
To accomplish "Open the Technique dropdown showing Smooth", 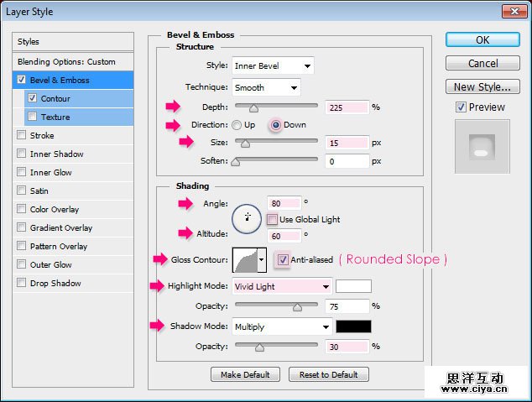I will pos(265,87).
